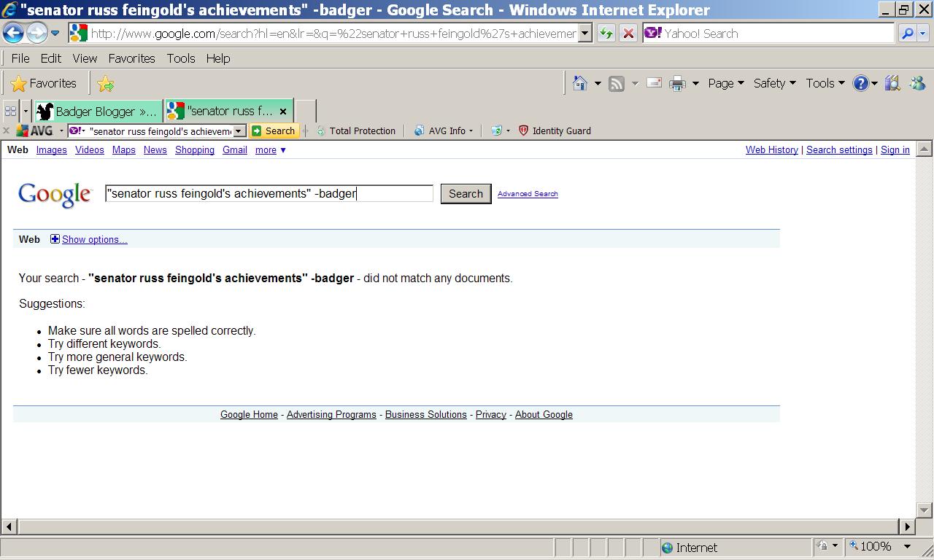
Task: Click the Add to Favorites Bar star icon
Action: click(106, 84)
